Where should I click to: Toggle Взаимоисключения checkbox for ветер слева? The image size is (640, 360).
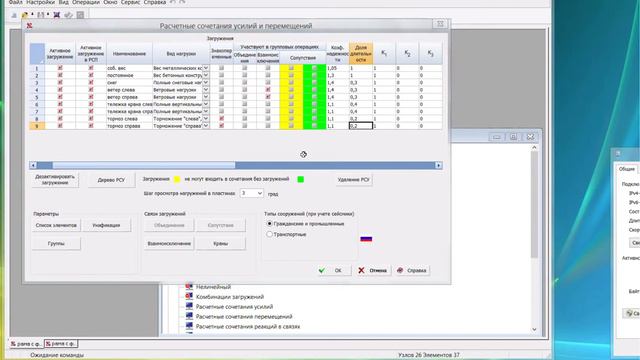coord(268,89)
